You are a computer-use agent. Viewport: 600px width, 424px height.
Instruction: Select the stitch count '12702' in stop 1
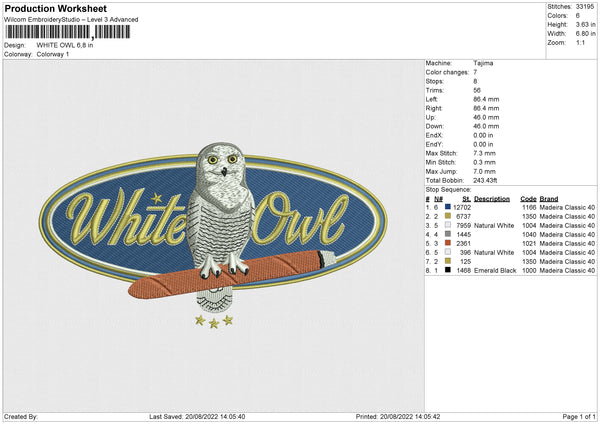coord(462,207)
